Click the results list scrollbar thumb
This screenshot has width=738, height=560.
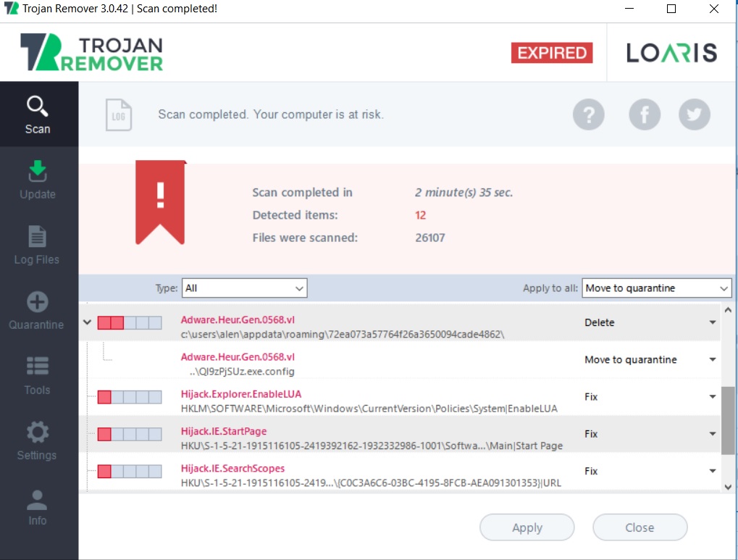pyautogui.click(x=728, y=421)
